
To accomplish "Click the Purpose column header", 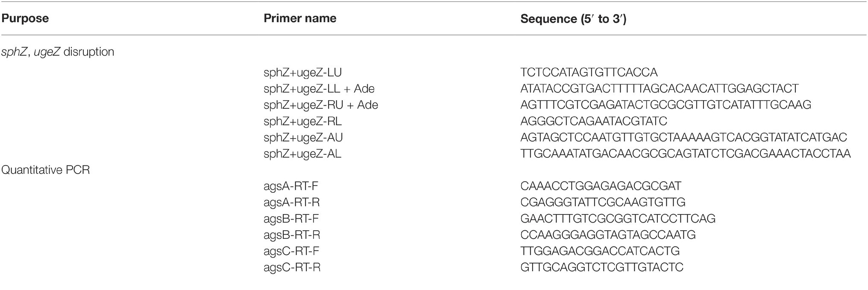I will coord(25,19).
